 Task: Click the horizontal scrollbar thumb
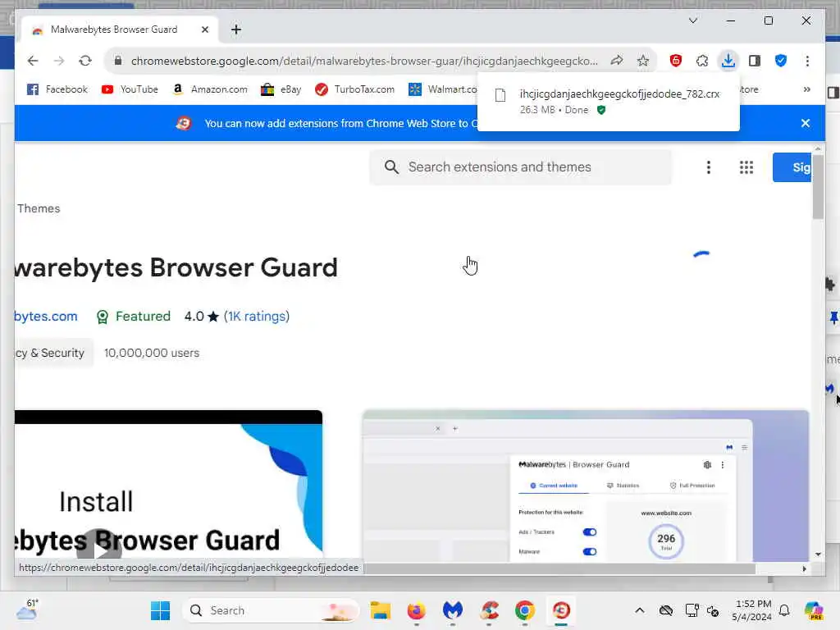tap(560, 569)
